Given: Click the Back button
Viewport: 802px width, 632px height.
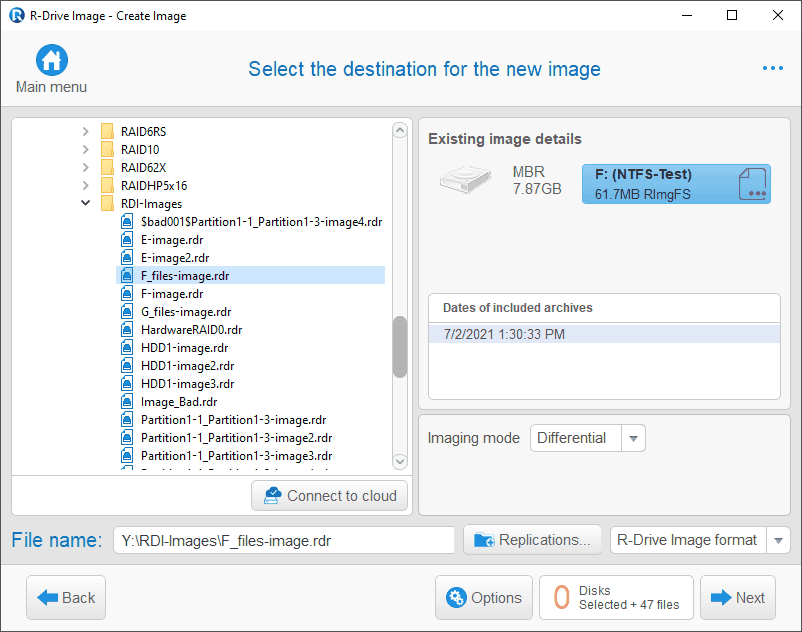Looking at the screenshot, I should point(66,597).
